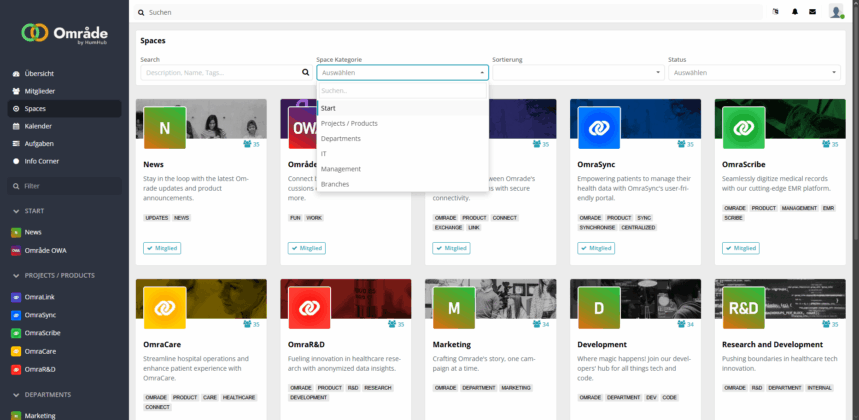The height and width of the screenshot is (420, 859).
Task: Open Info Corner in the sidebar
Action: 65,161
